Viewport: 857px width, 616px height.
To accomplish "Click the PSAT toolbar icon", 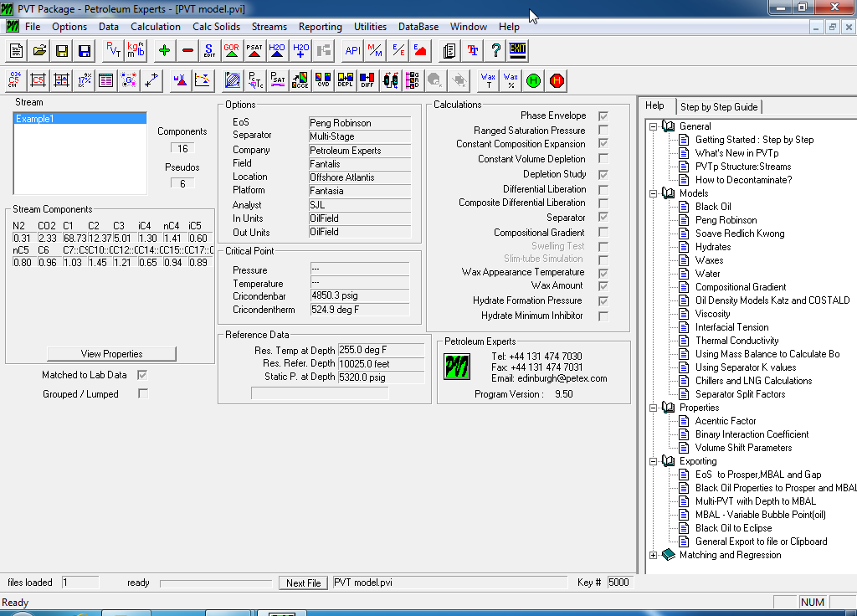I will pos(254,51).
